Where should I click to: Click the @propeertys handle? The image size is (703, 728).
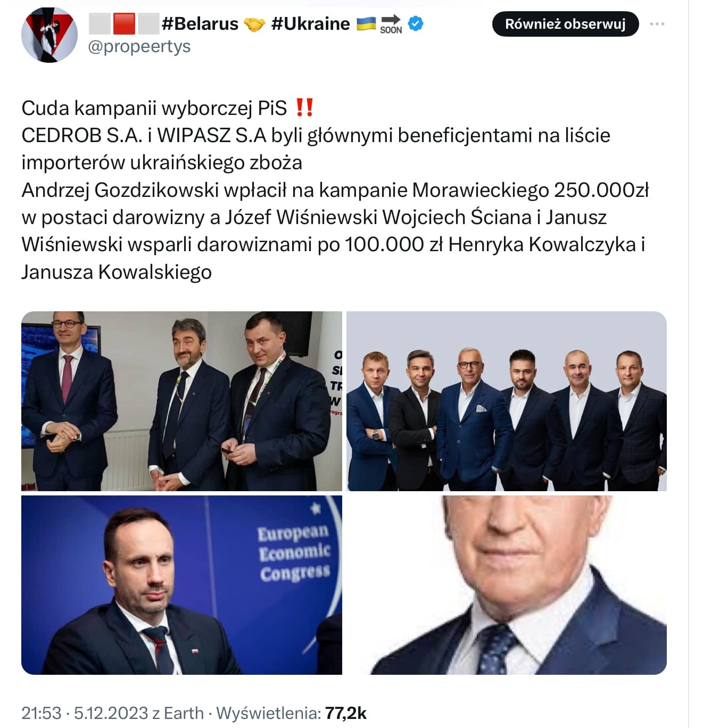pyautogui.click(x=139, y=47)
